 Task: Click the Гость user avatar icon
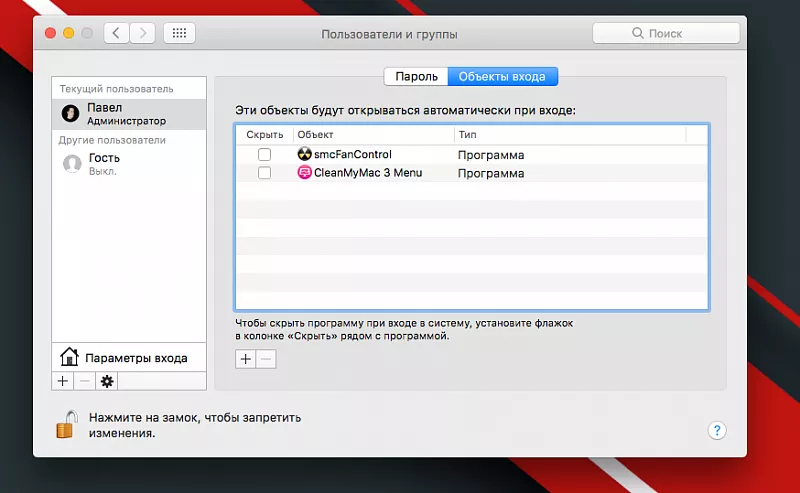coord(71,163)
